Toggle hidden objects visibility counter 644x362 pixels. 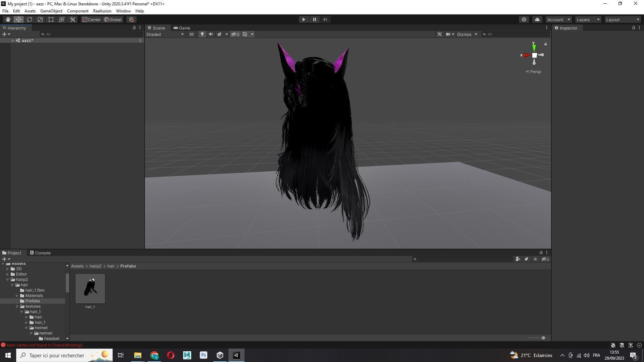tap(235, 34)
